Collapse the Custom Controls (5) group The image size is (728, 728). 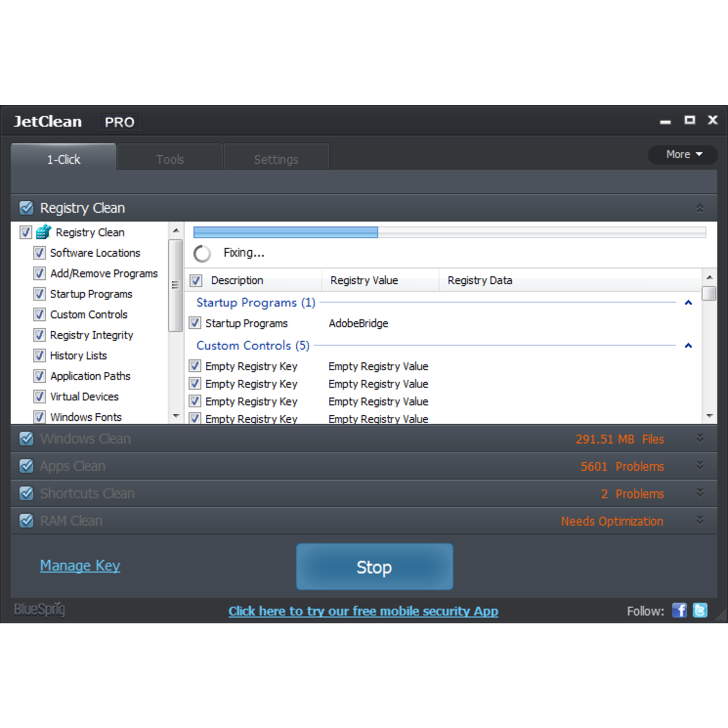click(688, 345)
